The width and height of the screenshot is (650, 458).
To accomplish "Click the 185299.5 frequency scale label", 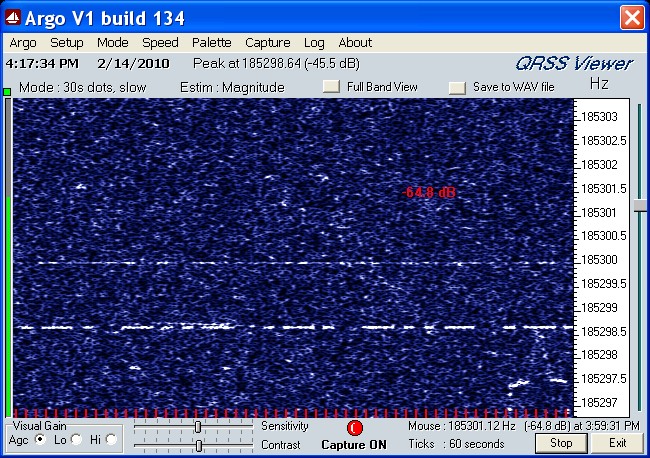I will [x=604, y=284].
